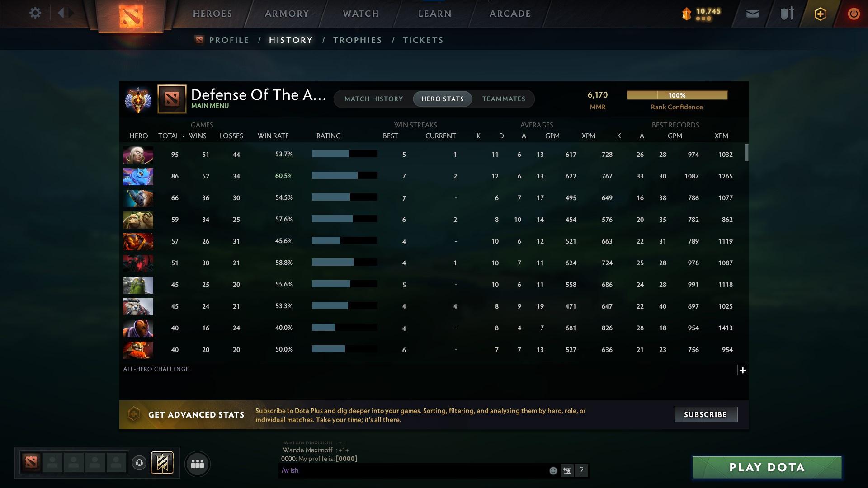This screenshot has width=868, height=488.
Task: Open the Arcade menu item
Action: 509,13
